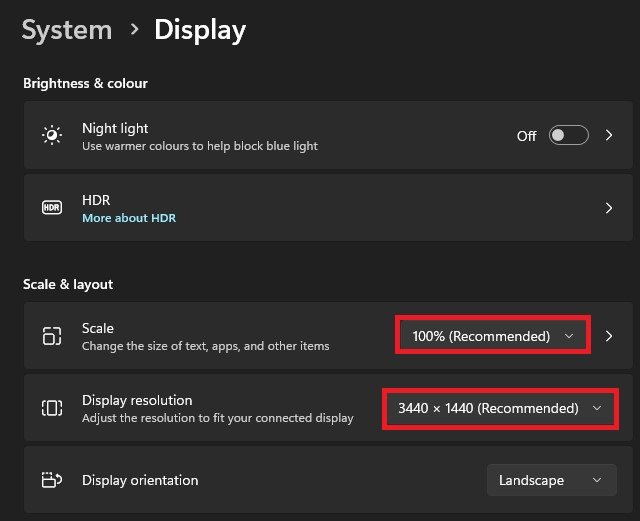
Task: Open the More about HDR link
Action: coord(129,218)
